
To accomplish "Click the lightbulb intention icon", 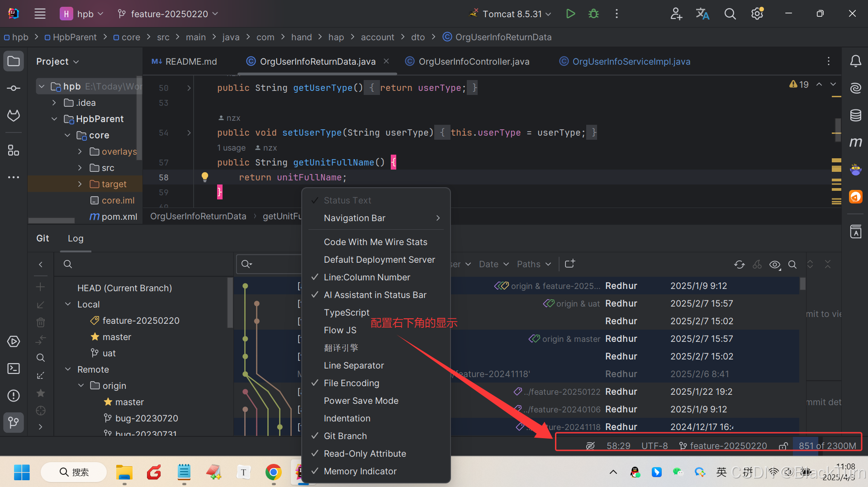I will 205,177.
